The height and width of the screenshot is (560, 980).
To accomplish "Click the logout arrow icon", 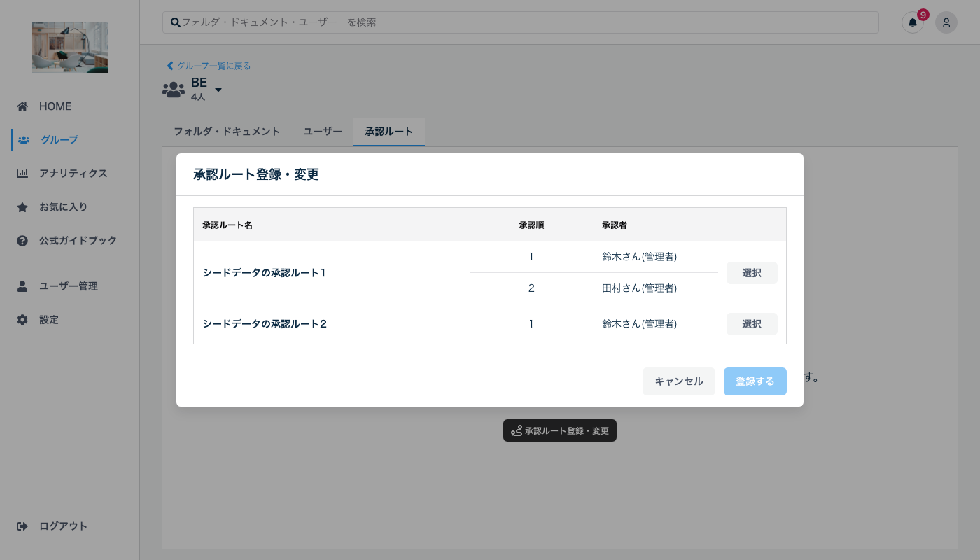I will tap(22, 526).
